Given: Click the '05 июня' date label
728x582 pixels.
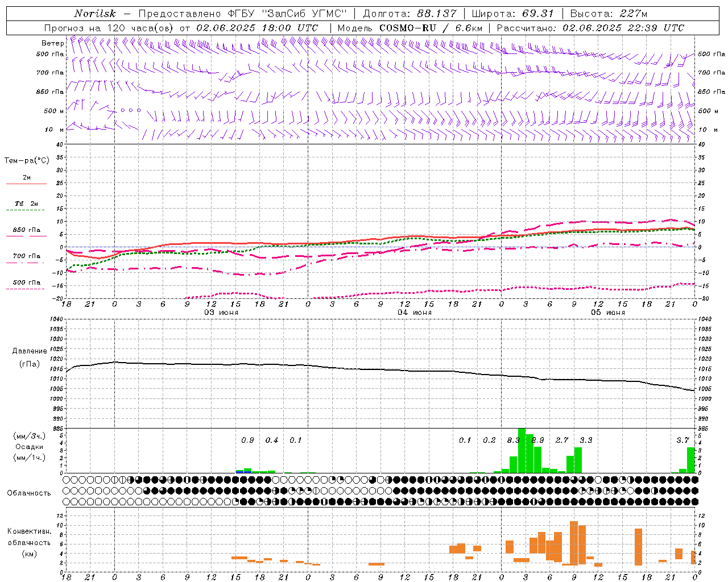Looking at the screenshot, I should [x=608, y=313].
